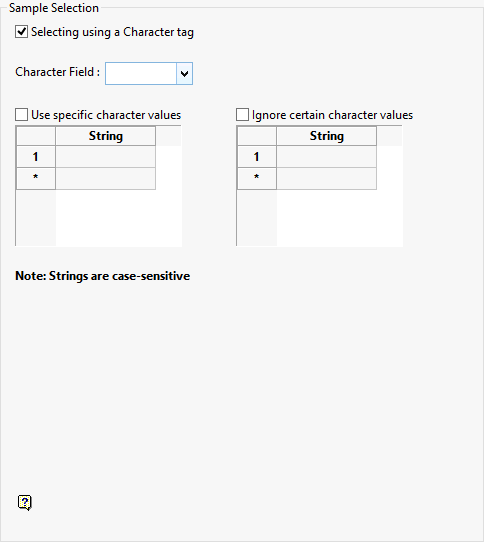
Task: Expand the Character Field dropdown arrow
Action: pos(184,73)
